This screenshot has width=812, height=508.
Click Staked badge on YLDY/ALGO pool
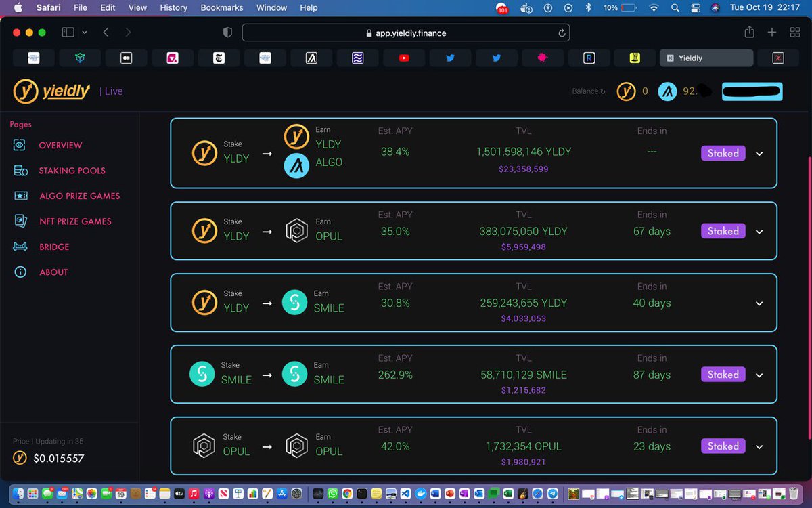coord(723,153)
